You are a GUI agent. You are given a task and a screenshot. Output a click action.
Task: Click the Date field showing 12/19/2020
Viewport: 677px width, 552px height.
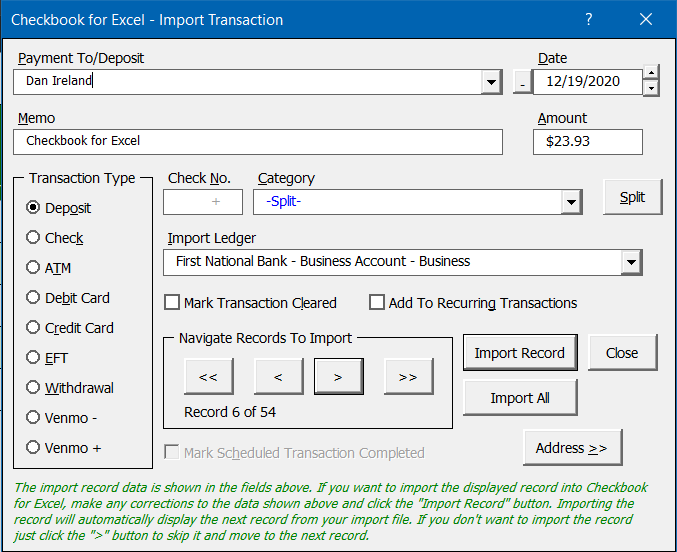pyautogui.click(x=588, y=82)
